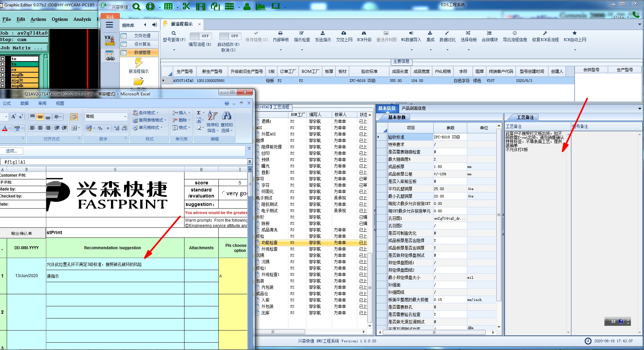Click Excel 排序和筛选 icon
The height and width of the screenshot is (350, 644).
point(212,116)
